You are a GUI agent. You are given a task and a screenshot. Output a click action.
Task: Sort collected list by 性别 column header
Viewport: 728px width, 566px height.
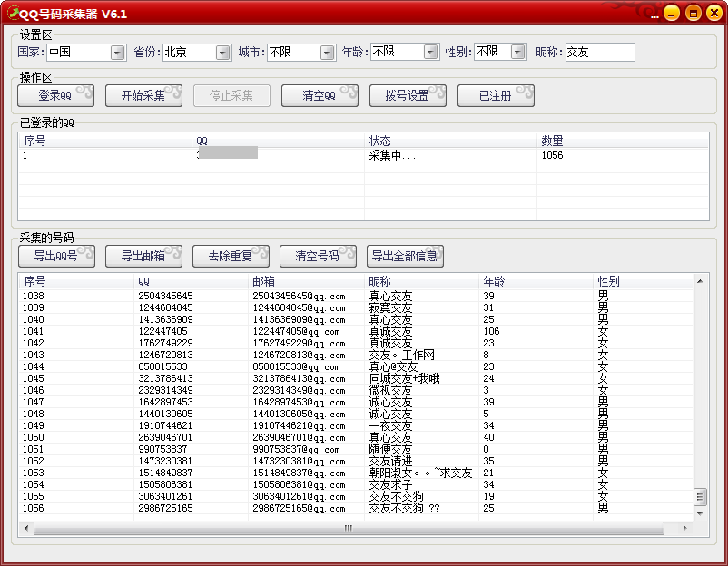tap(643, 281)
